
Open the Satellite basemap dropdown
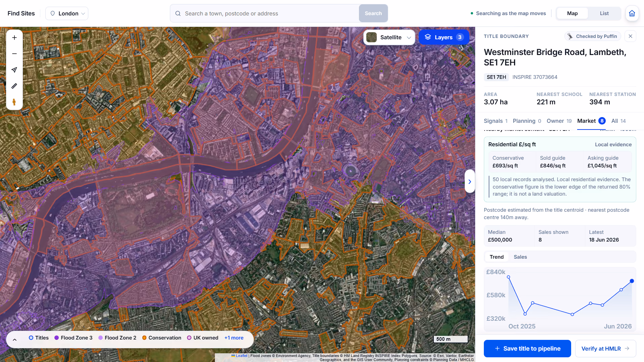click(389, 37)
